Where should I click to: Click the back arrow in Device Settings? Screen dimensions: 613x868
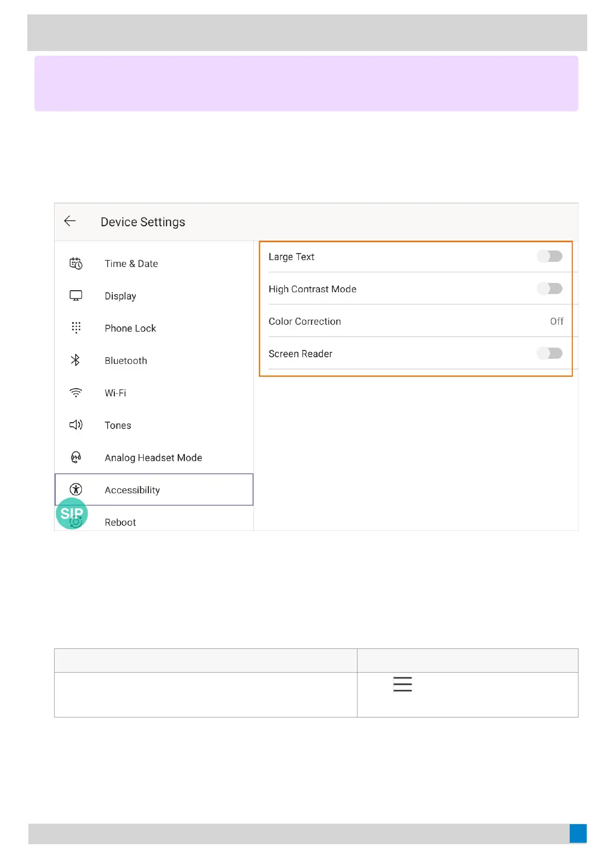click(70, 221)
